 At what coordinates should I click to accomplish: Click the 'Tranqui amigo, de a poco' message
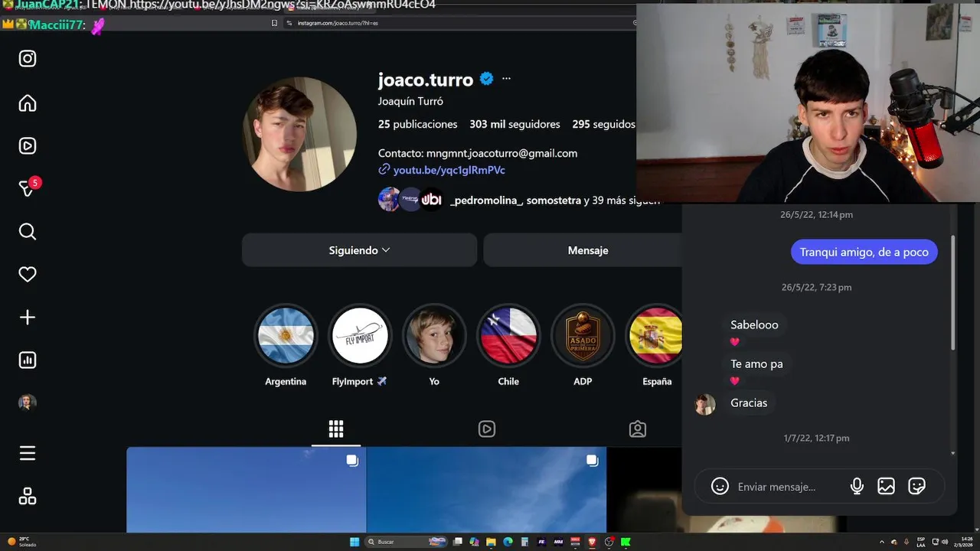pos(864,252)
